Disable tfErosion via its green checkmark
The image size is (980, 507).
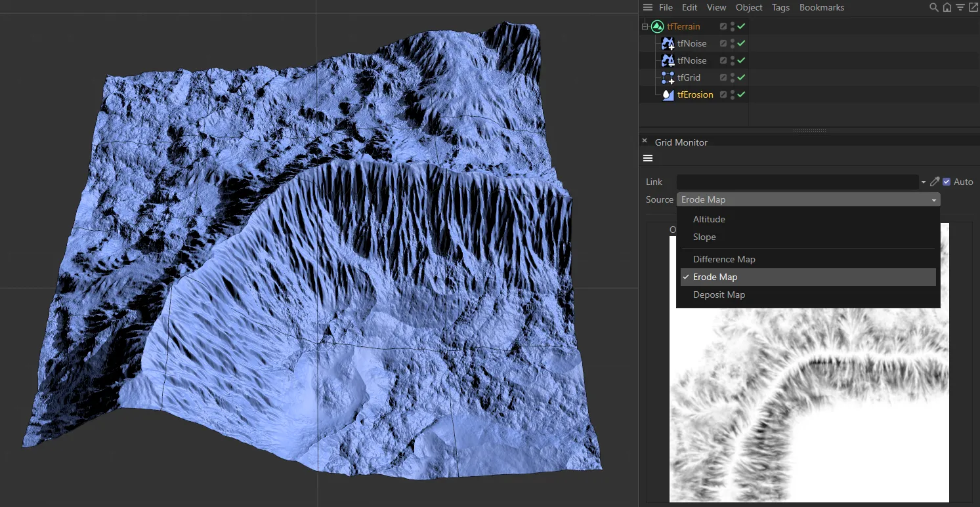741,94
